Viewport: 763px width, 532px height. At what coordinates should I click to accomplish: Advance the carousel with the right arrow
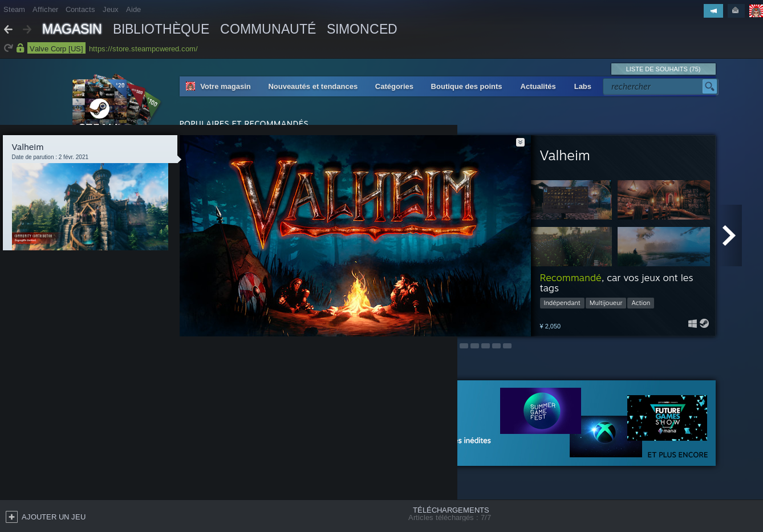729,235
